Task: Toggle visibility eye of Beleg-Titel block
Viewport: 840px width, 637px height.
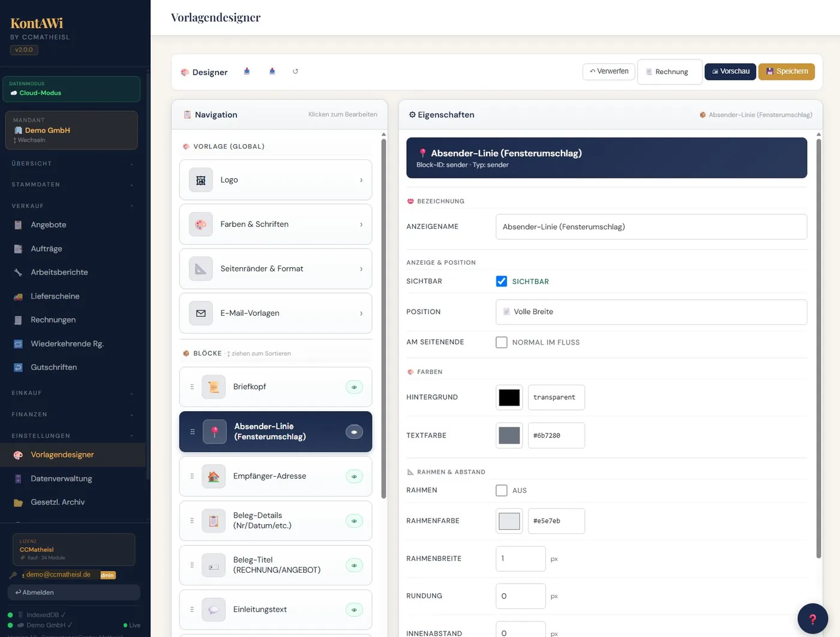Action: [x=354, y=566]
